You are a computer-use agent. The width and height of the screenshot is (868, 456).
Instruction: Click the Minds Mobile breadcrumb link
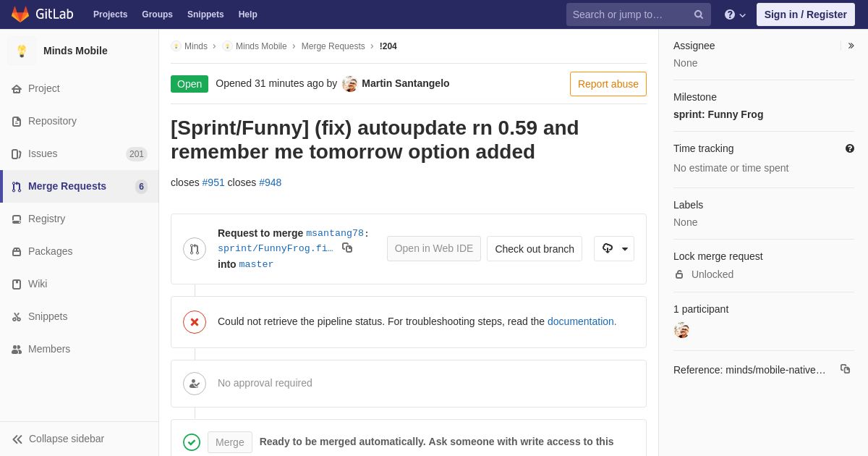261,46
